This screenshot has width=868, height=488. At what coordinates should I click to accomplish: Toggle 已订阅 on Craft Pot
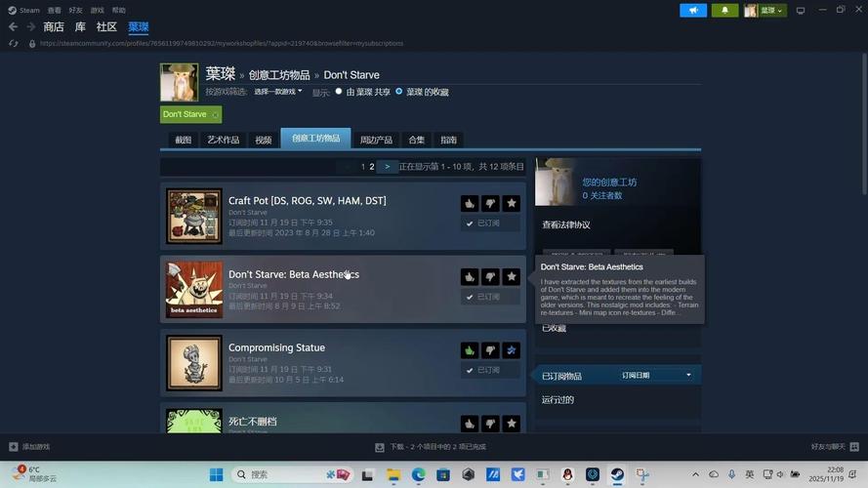click(x=490, y=223)
